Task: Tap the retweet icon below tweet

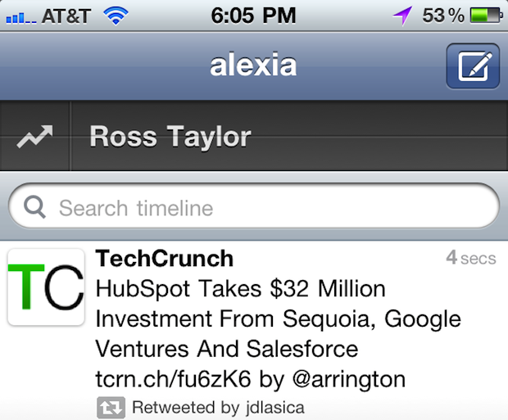Action: coord(111,407)
